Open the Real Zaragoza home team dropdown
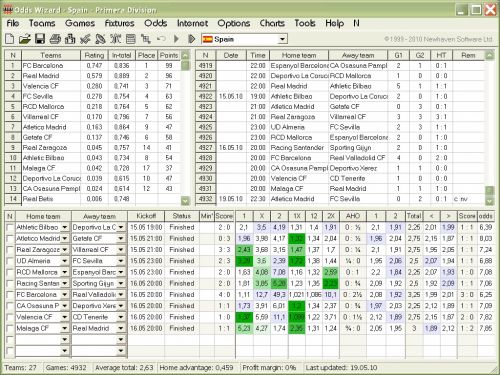Screen dimensions: 500x375 click(x=65, y=250)
